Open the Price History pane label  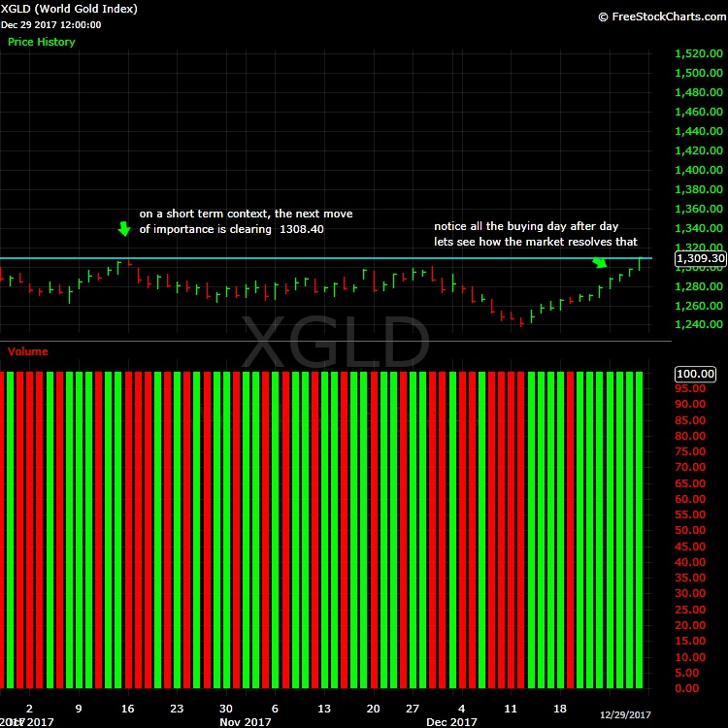tap(42, 42)
